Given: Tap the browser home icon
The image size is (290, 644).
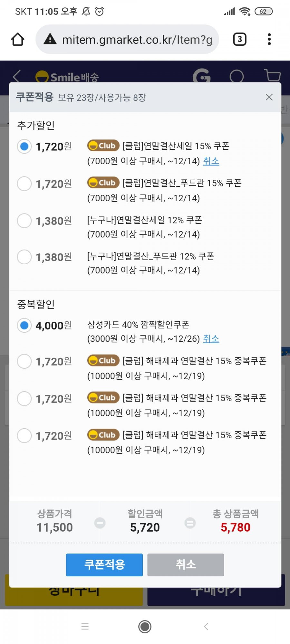Looking at the screenshot, I should pos(18,39).
